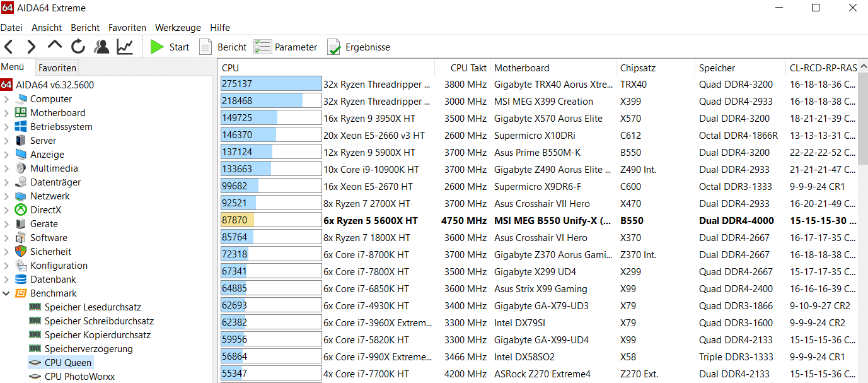Click the Software tree icon
The width and height of the screenshot is (868, 383).
(x=21, y=238)
